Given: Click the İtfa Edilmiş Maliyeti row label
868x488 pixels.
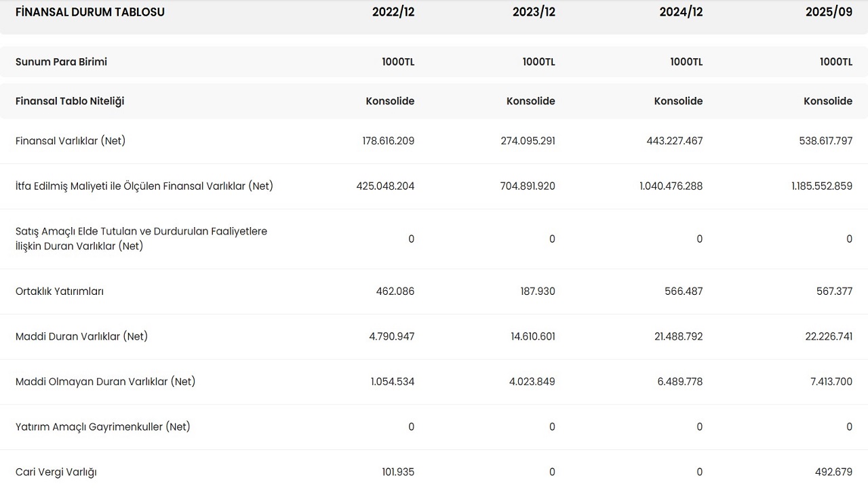Looking at the screenshot, I should click(x=144, y=186).
